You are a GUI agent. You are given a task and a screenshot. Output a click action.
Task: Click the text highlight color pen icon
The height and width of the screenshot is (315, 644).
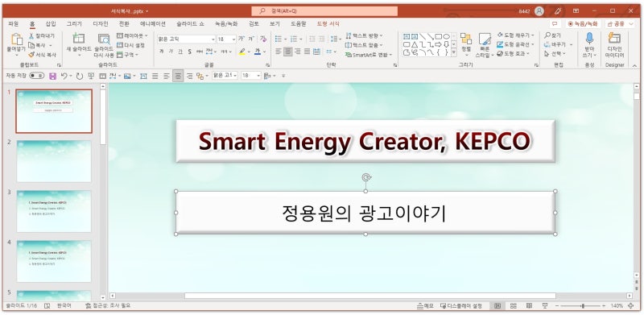tap(242, 52)
